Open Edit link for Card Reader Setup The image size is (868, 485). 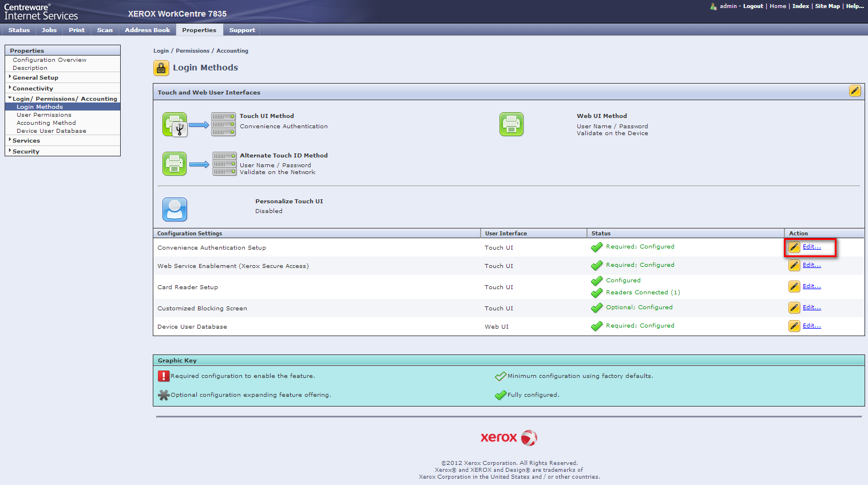(x=811, y=286)
